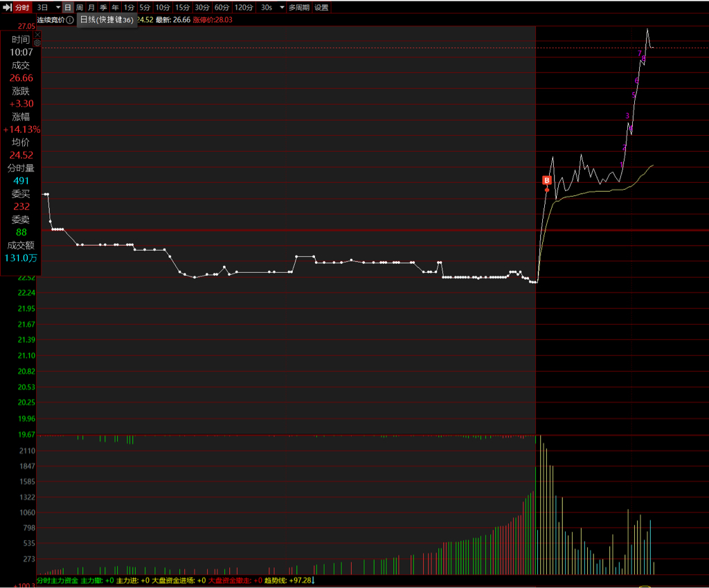The width and height of the screenshot is (709, 588).
Task: Select the 分时 intraday tab
Action: click(x=22, y=7)
